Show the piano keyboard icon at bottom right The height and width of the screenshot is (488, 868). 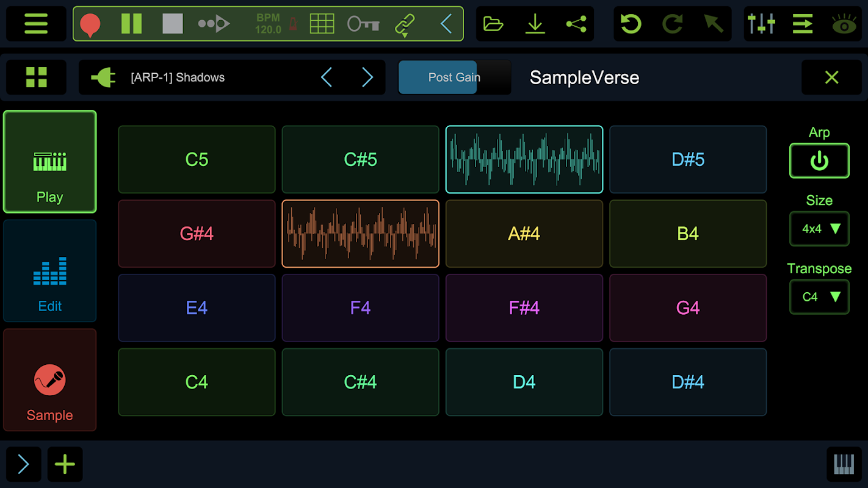(844, 464)
